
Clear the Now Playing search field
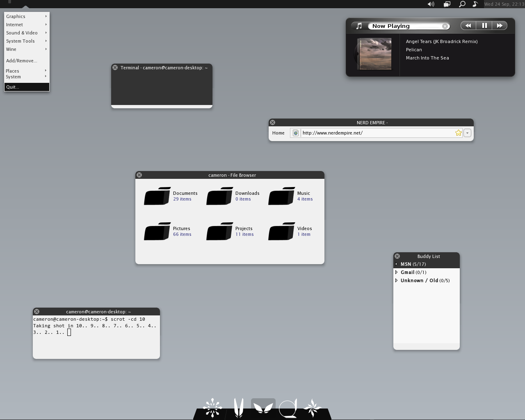click(x=445, y=26)
